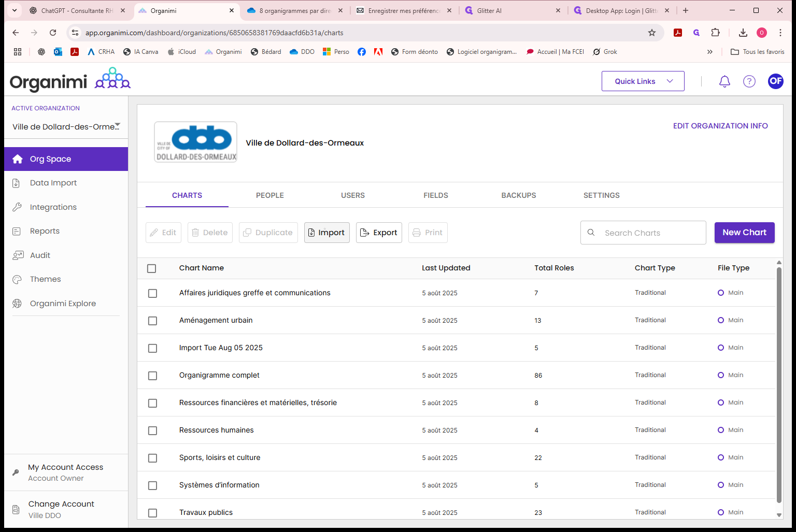Open browser downloads icon
796x532 pixels.
pos(743,33)
